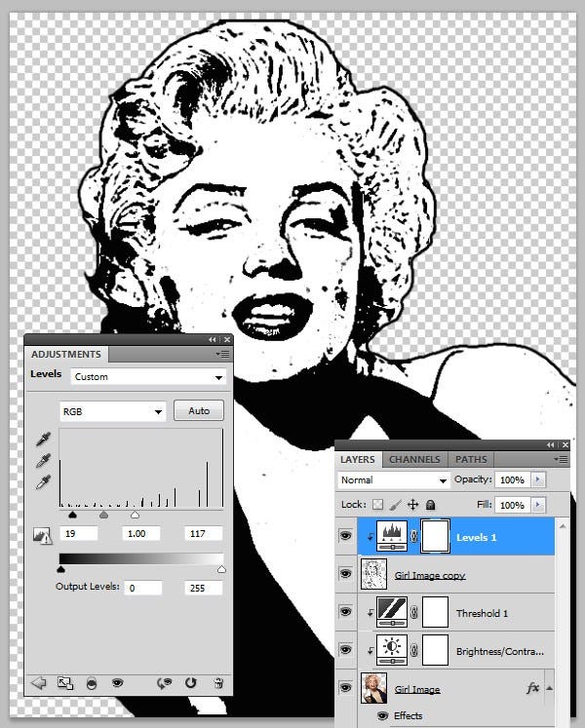Close the Layers panel
This screenshot has height=728, width=585.
coord(565,444)
